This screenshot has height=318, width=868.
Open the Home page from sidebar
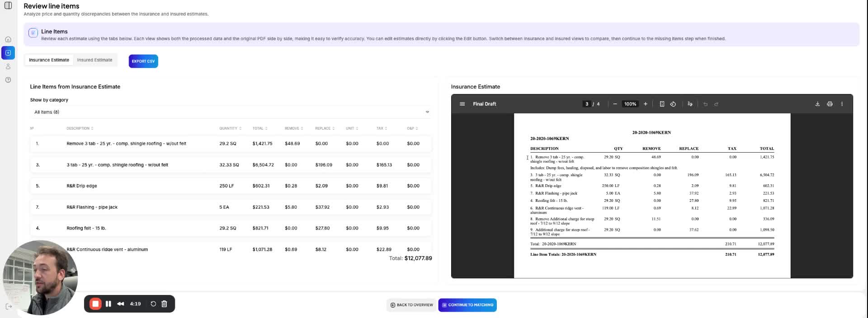pyautogui.click(x=8, y=39)
